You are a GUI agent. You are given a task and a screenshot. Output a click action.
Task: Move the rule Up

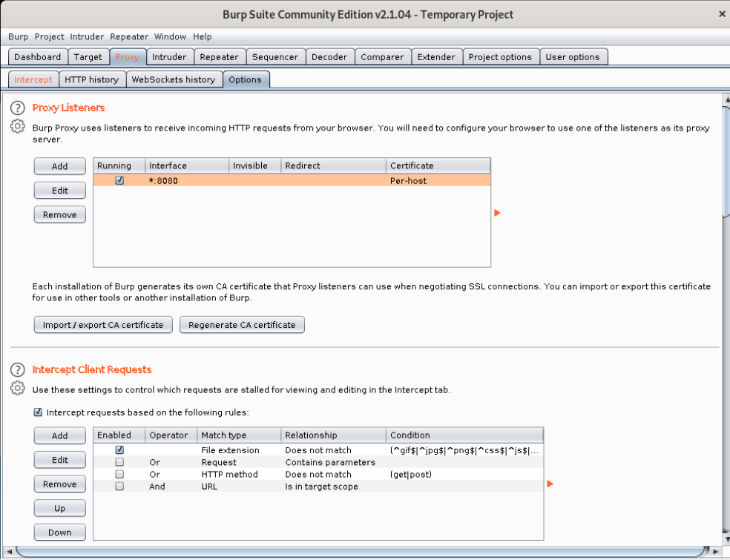tap(59, 508)
